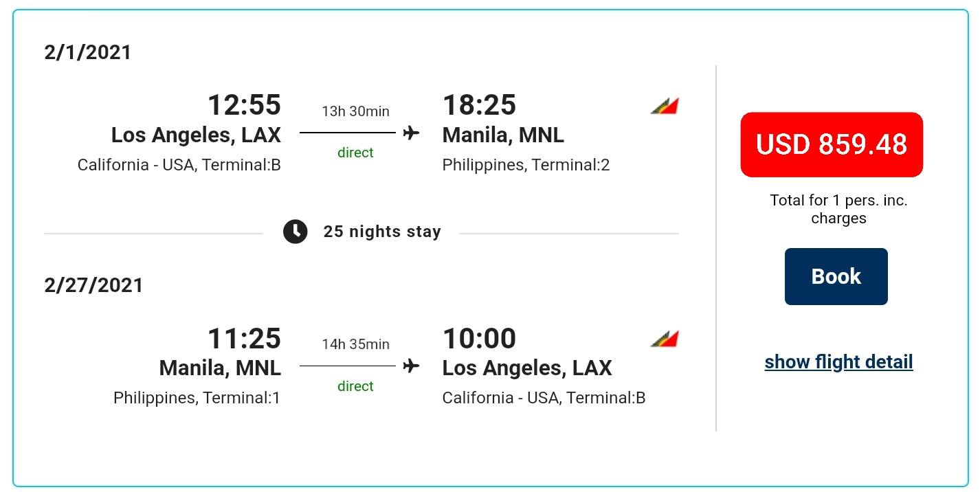Click 'Total for 1 pers. inc. charges' text
The image size is (980, 492).
pyautogui.click(x=838, y=209)
